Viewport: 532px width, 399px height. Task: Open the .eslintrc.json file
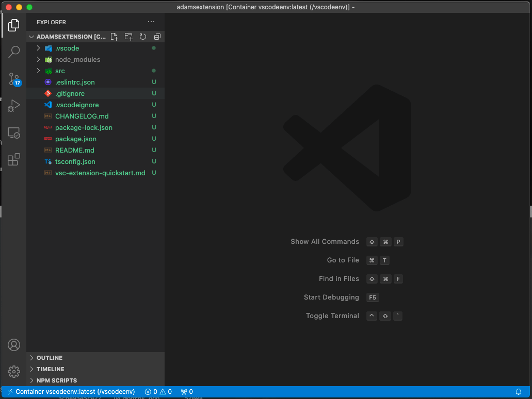pos(95,82)
